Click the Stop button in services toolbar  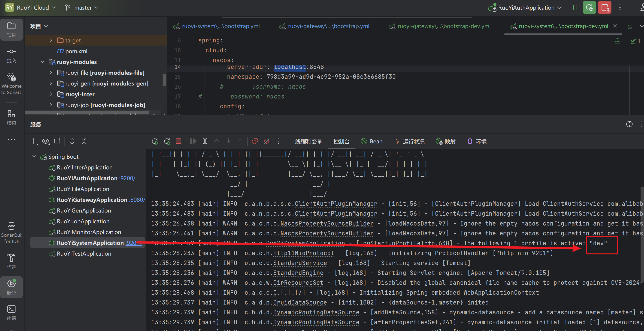coord(179,141)
